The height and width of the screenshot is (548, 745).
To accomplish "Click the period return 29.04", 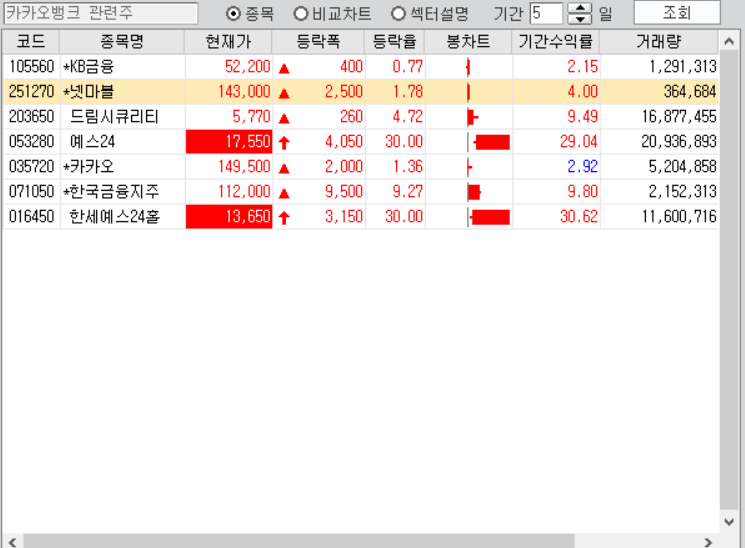I will click(579, 142).
